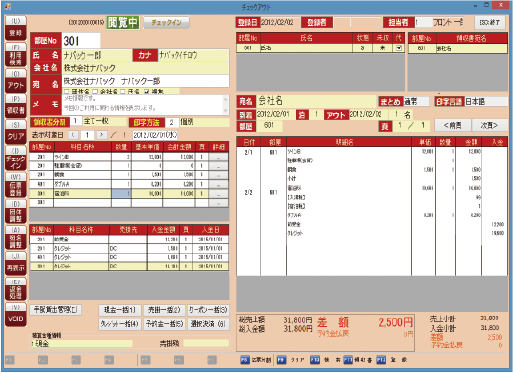Screen dimensions: 513x373
Task: Click the 再表示 (L) refresh button
Action: [16, 263]
